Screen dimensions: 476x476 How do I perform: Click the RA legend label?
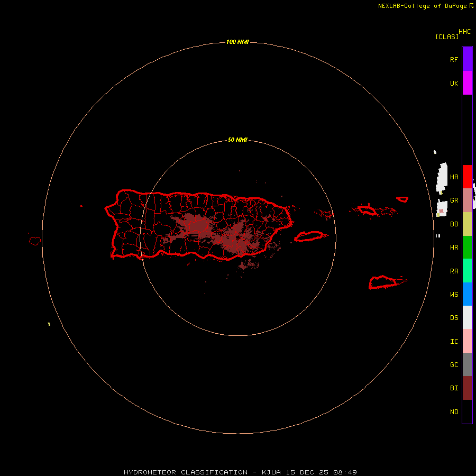[x=454, y=271]
